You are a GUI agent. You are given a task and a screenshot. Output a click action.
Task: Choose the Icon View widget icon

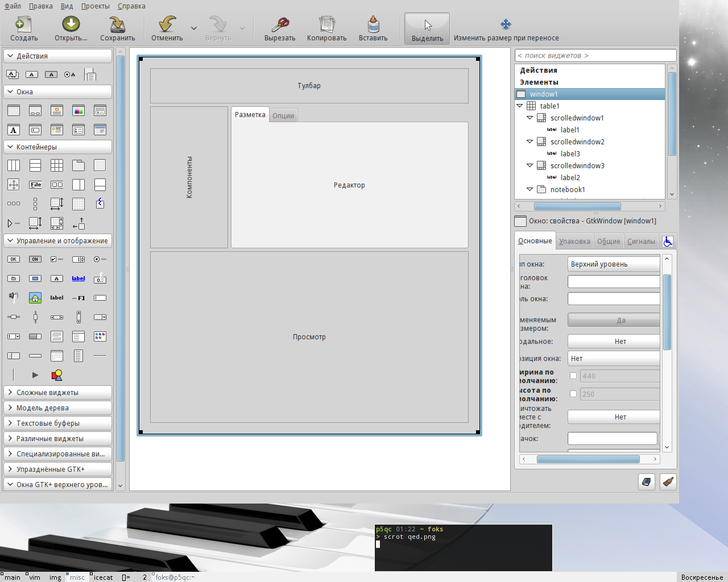click(x=100, y=336)
